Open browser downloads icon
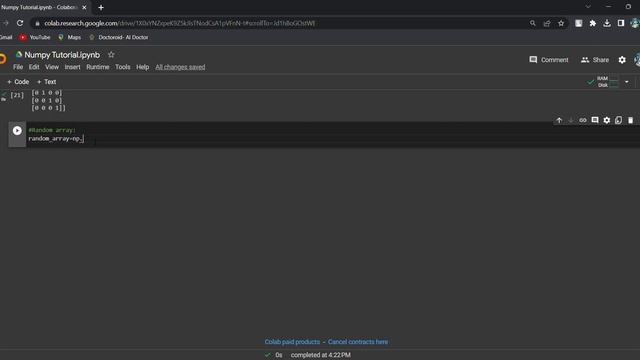 click(x=607, y=23)
